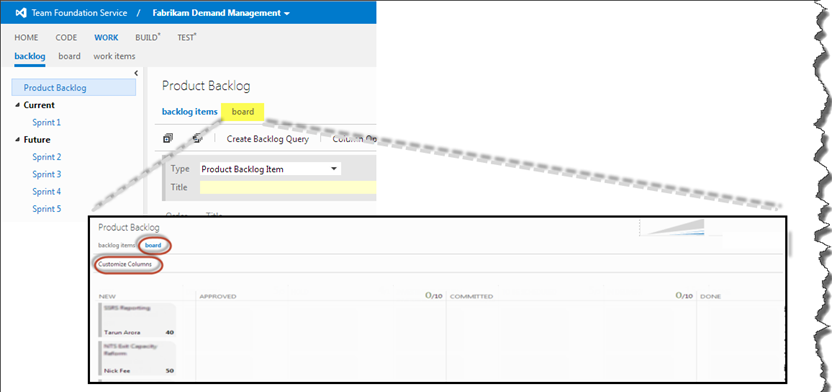Collapse the left pane with chevron
The image size is (832, 392).
tap(136, 73)
